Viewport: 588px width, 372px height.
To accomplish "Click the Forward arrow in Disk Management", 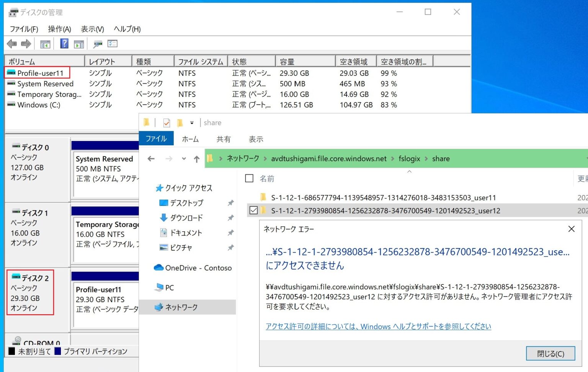I will tap(25, 43).
